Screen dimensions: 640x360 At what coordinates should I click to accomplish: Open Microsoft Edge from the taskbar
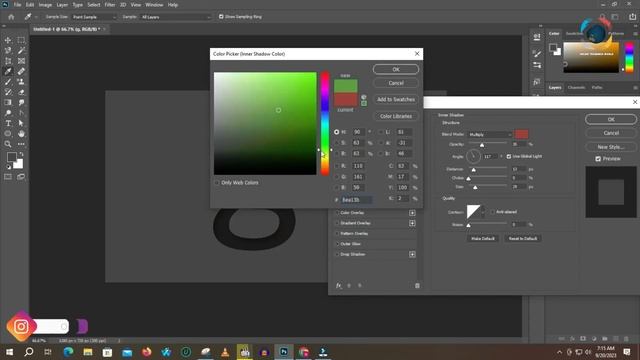(x=68, y=352)
